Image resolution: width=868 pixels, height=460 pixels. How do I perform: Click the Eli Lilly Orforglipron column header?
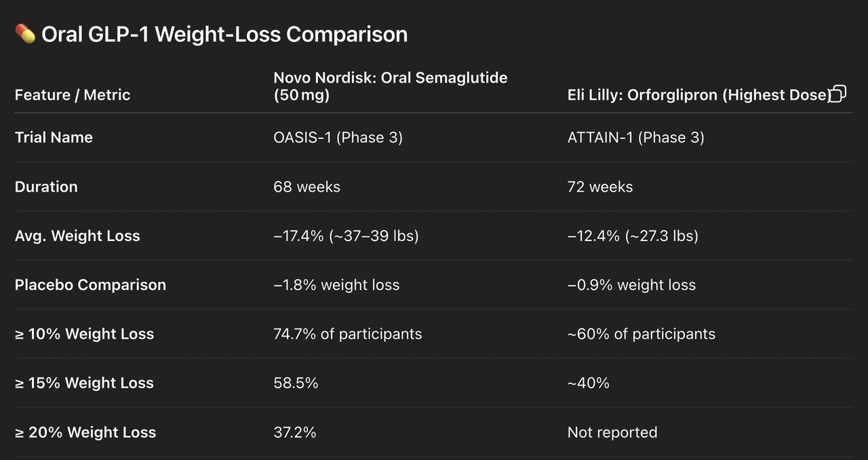click(x=698, y=95)
